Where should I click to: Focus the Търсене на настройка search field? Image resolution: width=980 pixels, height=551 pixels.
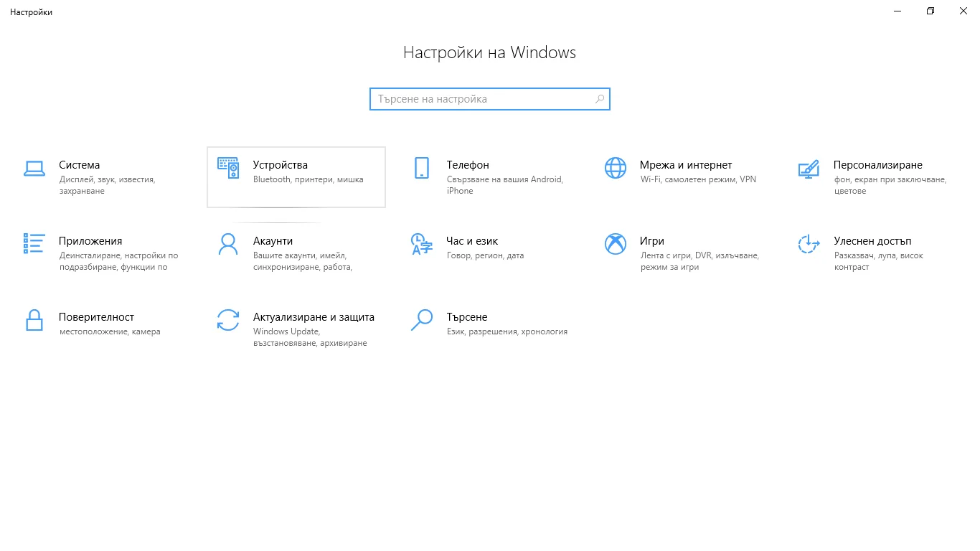point(490,99)
